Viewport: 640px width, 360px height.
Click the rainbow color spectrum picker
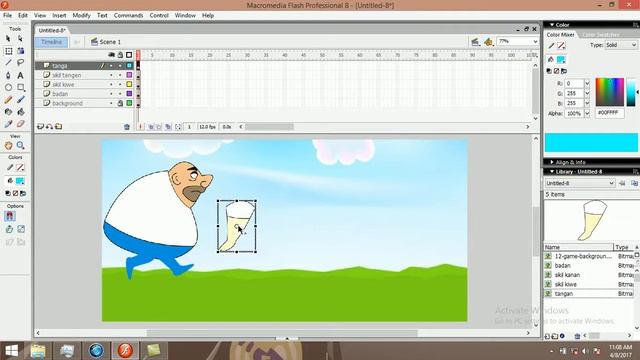(609, 92)
